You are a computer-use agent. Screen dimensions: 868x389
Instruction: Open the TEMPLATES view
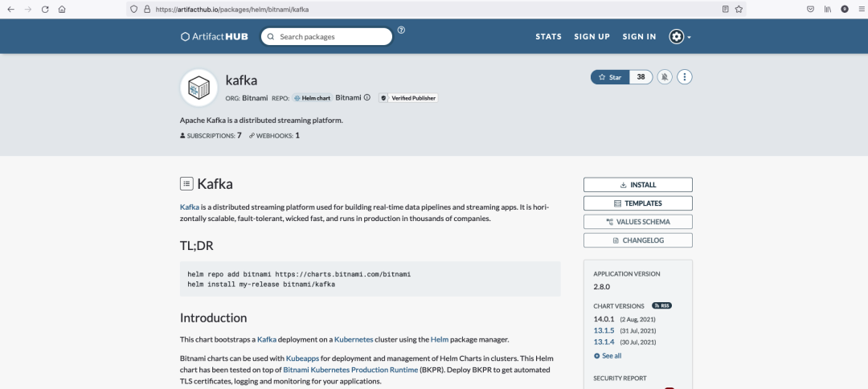(637, 203)
